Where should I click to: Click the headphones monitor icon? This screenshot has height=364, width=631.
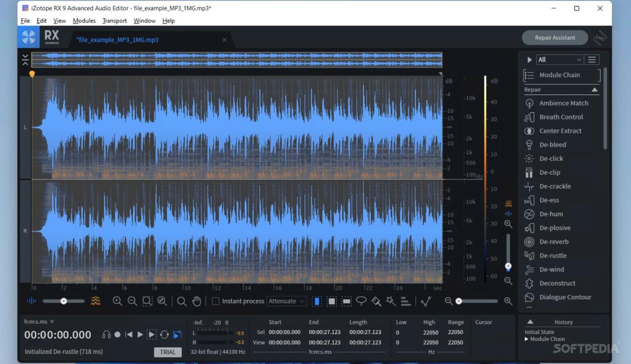[106, 334]
